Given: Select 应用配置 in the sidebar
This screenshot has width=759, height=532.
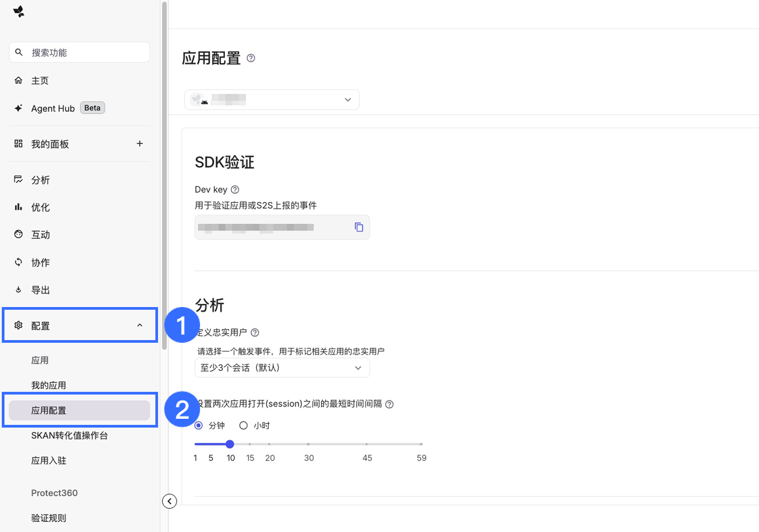Looking at the screenshot, I should (79, 410).
